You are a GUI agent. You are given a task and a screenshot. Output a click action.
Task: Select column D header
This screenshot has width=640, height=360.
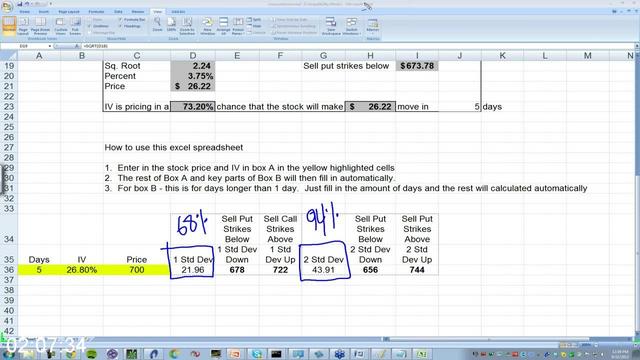pos(193,56)
